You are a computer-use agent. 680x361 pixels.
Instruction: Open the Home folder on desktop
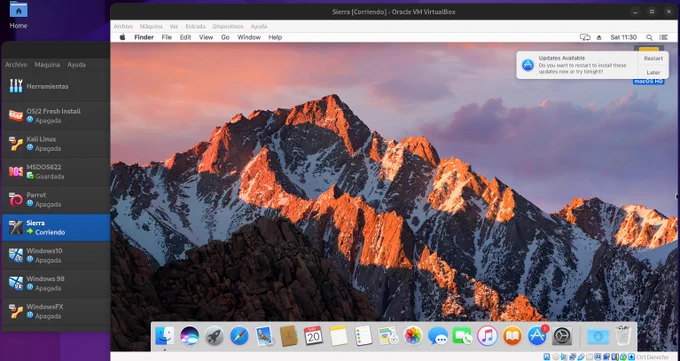18,15
